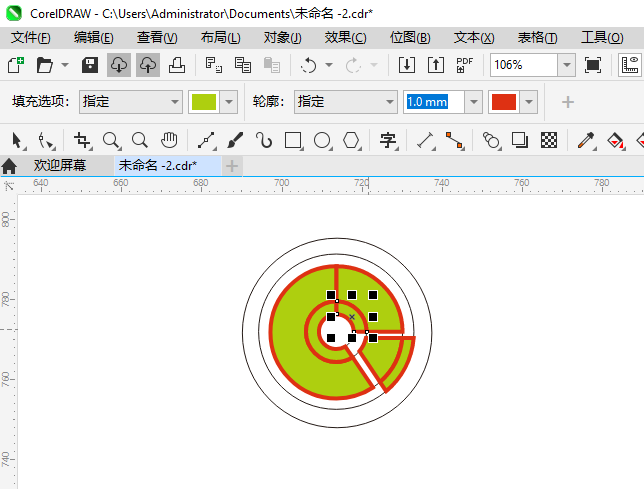Screen dimensions: 644x489
Task: Select the Text 字 tool
Action: point(389,140)
